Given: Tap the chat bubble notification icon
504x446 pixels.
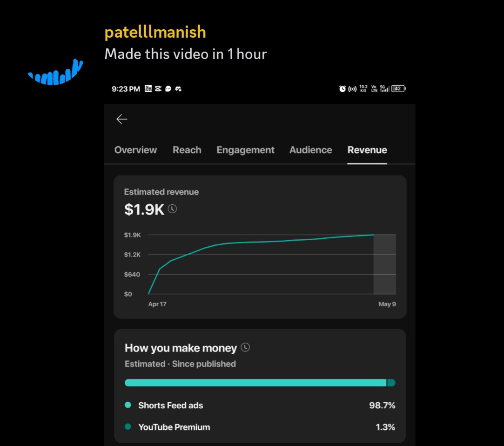Looking at the screenshot, I should tap(168, 89).
